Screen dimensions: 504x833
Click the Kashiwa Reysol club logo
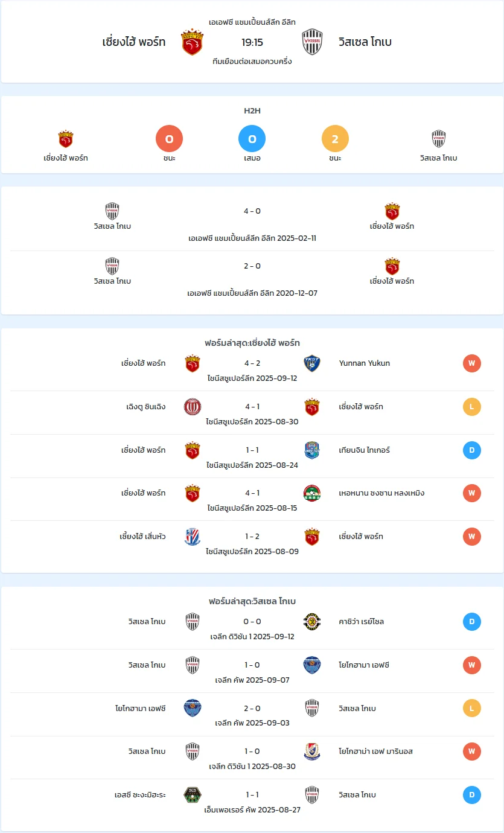(312, 622)
